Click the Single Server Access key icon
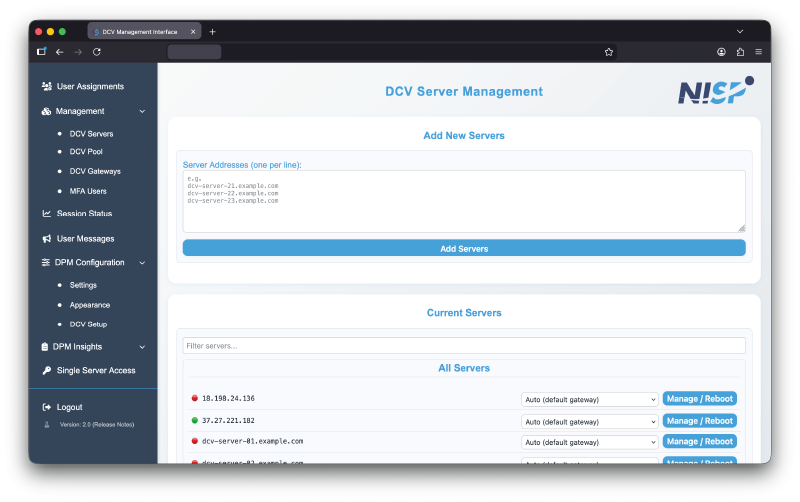The height and width of the screenshot is (502, 800). [x=47, y=371]
